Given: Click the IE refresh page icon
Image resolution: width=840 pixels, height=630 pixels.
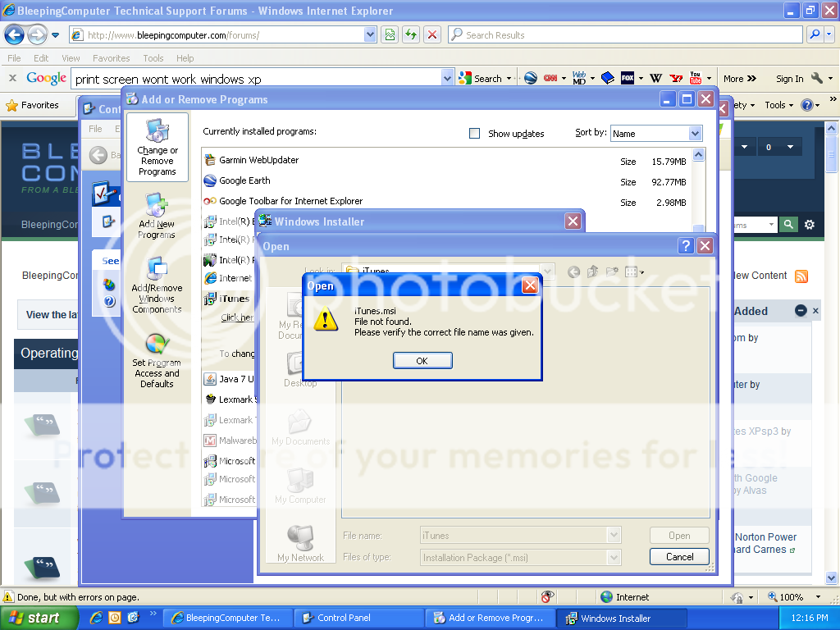Looking at the screenshot, I should click(x=410, y=35).
